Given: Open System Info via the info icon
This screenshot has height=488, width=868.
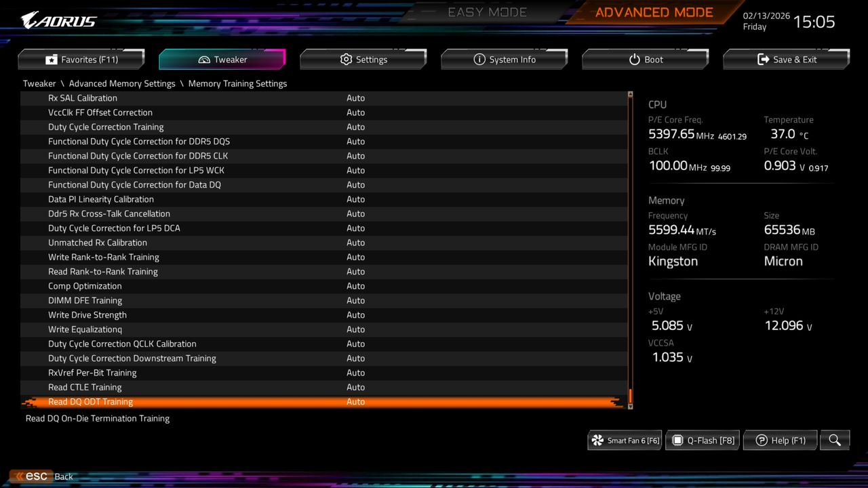Looking at the screenshot, I should pos(479,60).
